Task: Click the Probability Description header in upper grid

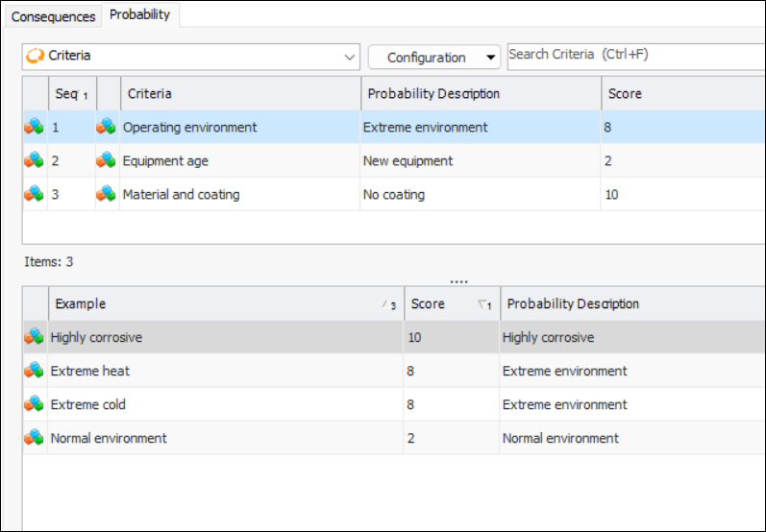Action: [433, 94]
